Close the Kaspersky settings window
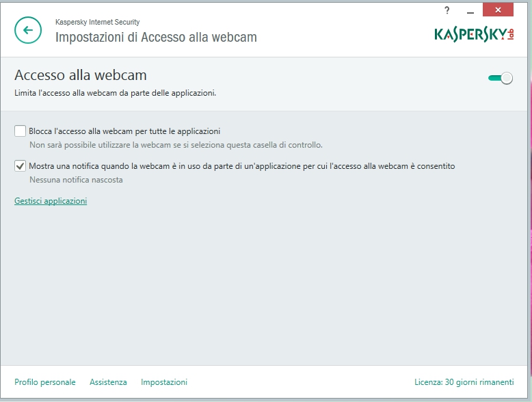This screenshot has height=402, width=532. point(498,10)
